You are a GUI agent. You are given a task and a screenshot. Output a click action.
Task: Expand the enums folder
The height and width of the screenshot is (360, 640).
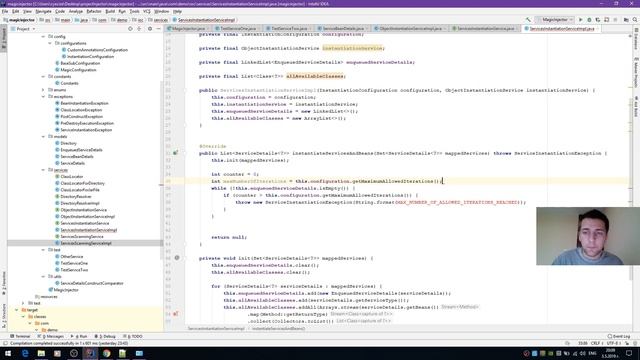pyautogui.click(x=43, y=90)
